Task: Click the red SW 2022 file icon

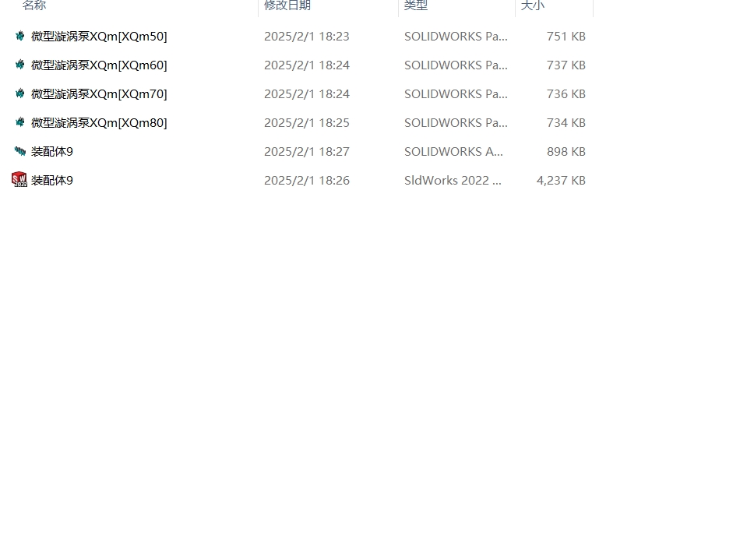Action: coord(19,180)
